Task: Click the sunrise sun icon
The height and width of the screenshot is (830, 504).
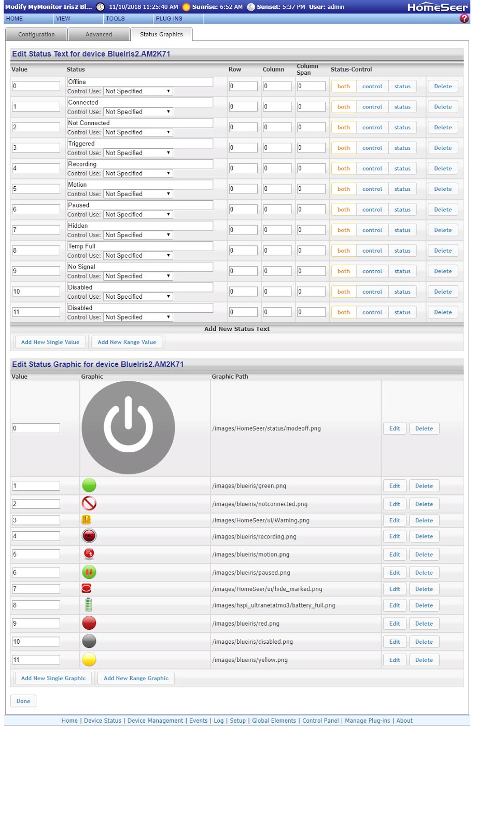Action: pos(186,7)
